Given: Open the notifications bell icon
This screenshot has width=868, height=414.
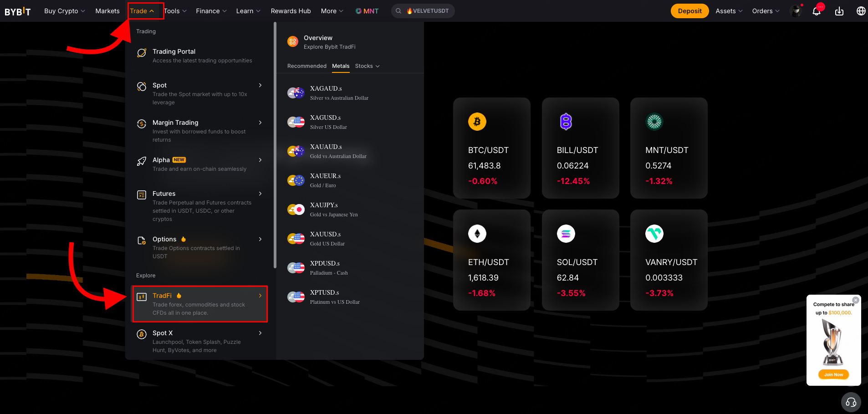Looking at the screenshot, I should pyautogui.click(x=817, y=11).
